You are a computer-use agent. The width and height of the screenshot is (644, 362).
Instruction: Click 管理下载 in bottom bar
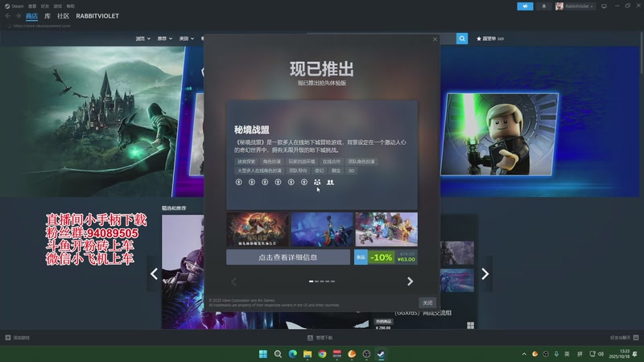tap(320, 338)
